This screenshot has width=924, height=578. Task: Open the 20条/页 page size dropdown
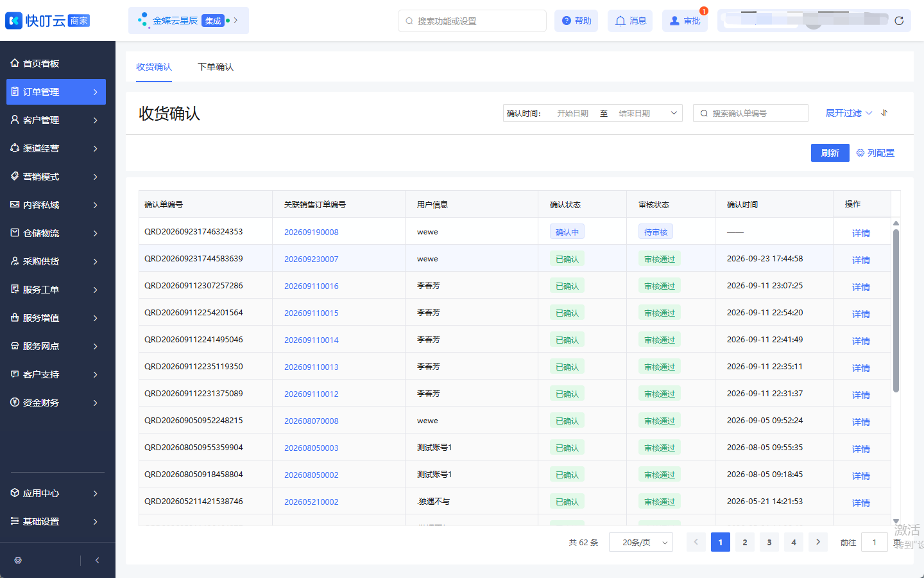[x=641, y=543]
